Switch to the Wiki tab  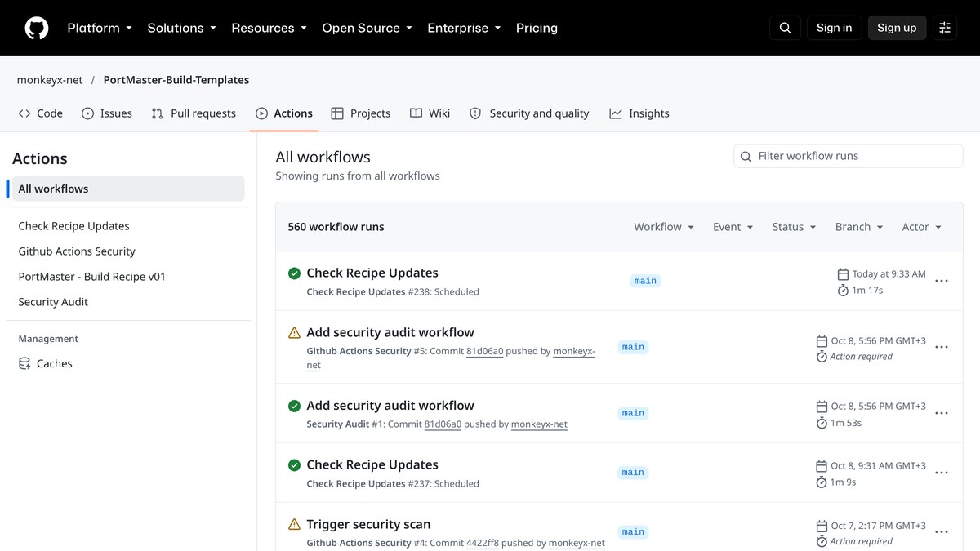point(430,113)
